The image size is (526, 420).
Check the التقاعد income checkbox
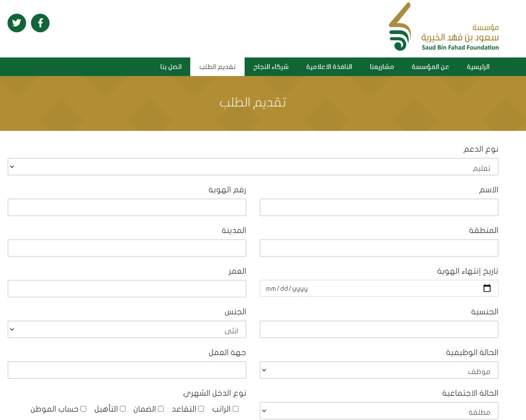coord(201,409)
